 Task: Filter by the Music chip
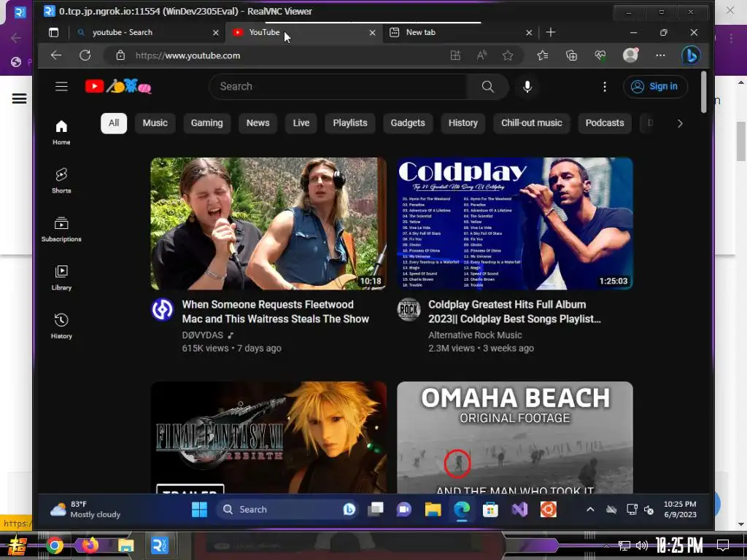(x=155, y=123)
